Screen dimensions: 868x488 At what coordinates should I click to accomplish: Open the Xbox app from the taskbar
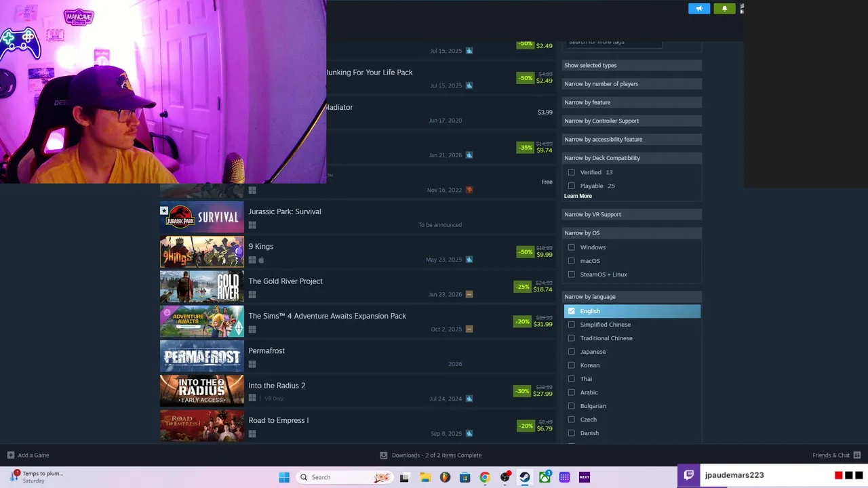click(x=545, y=477)
